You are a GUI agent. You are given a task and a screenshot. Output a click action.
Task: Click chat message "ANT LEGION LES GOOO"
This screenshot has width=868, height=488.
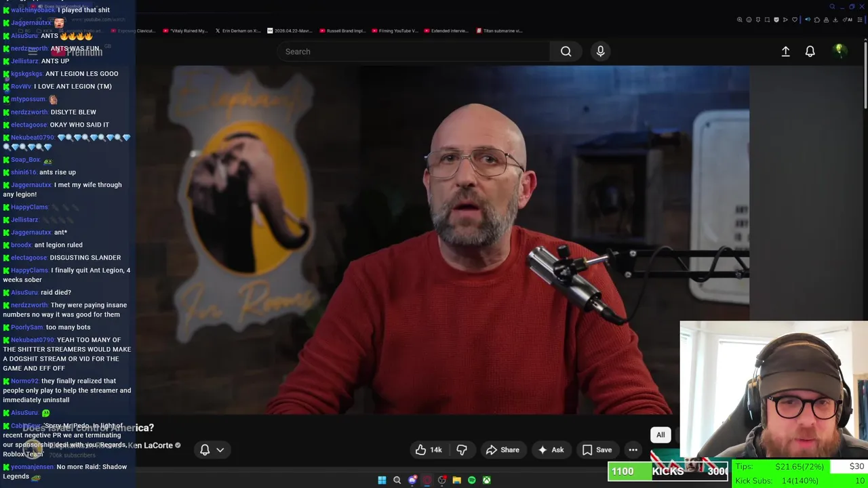[x=81, y=73]
